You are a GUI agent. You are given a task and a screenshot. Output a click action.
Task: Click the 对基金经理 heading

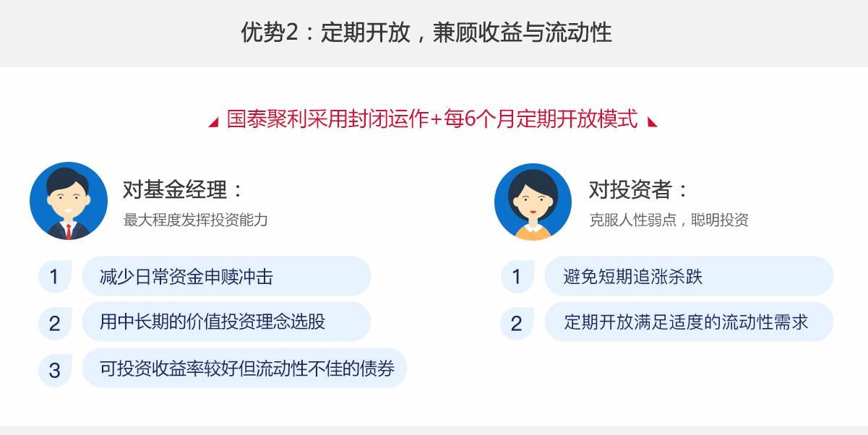(x=184, y=190)
